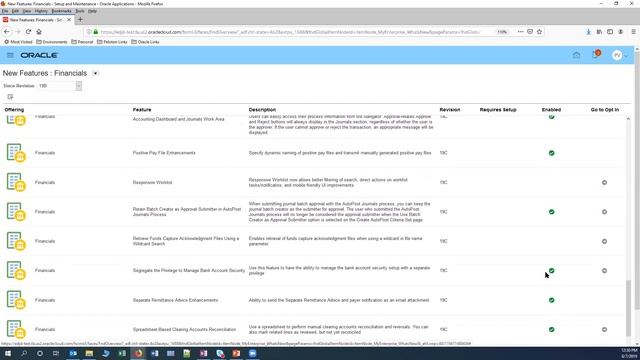
Task: Click Enabled check for Spreadsheet Based Clearing row
Action: point(551,329)
